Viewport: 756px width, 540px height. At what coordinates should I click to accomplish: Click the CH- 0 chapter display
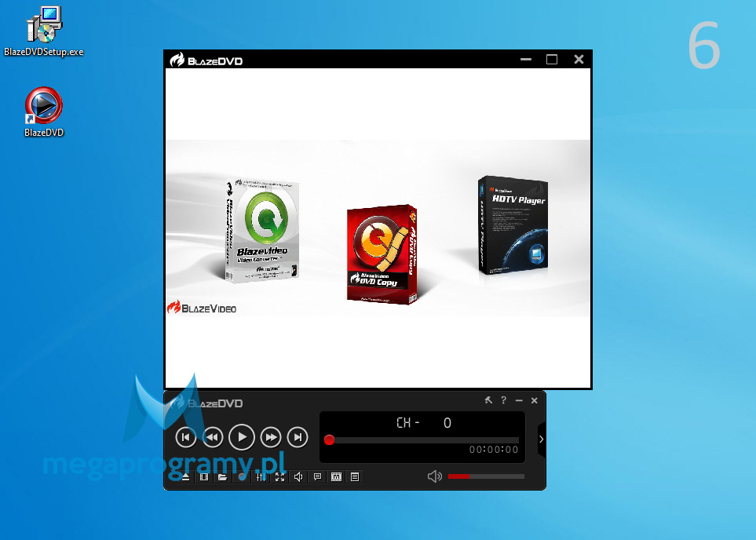point(424,423)
